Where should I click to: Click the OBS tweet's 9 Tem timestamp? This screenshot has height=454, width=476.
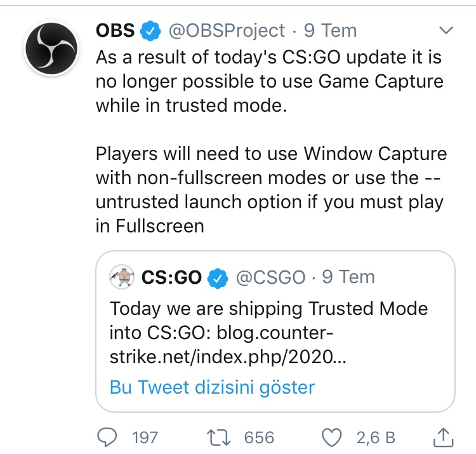pos(330,30)
